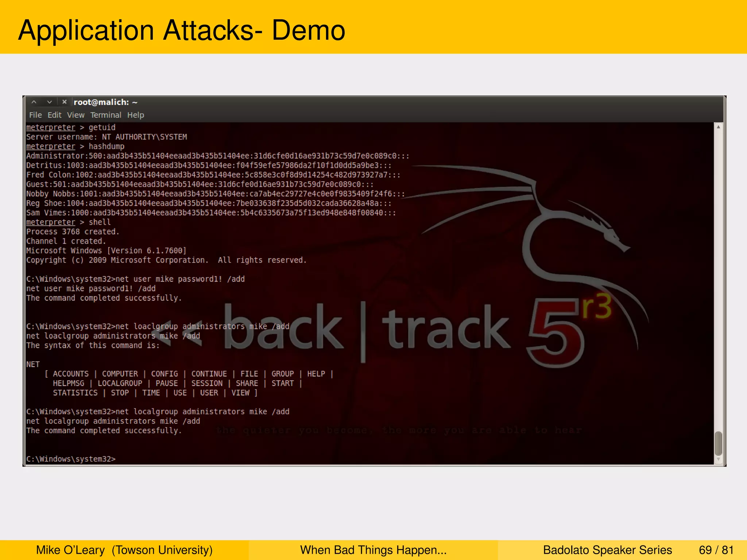Click the scrollbar up arrow
Viewport: 747px width, 560px height.
click(718, 127)
